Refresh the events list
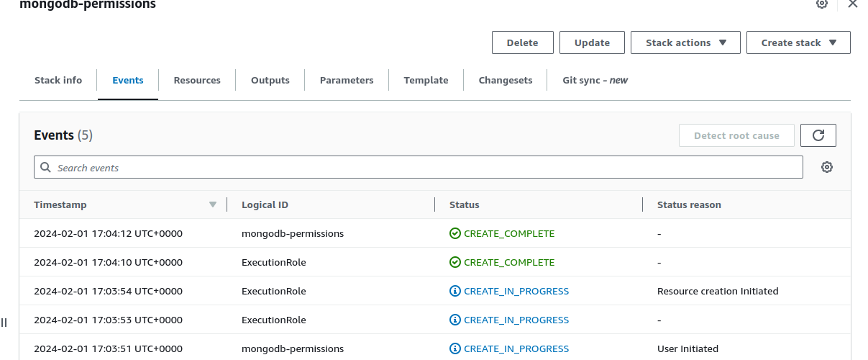Image resolution: width=868 pixels, height=360 pixels. 818,135
